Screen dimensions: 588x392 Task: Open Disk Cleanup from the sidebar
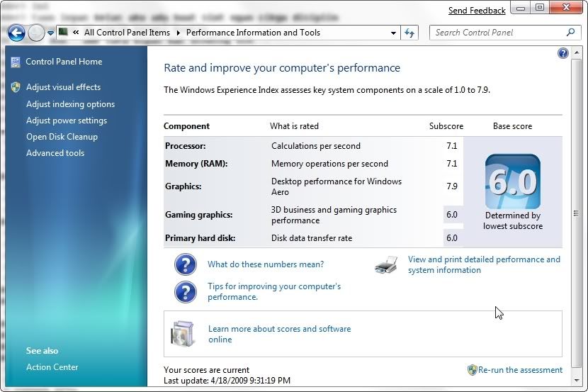click(x=62, y=137)
